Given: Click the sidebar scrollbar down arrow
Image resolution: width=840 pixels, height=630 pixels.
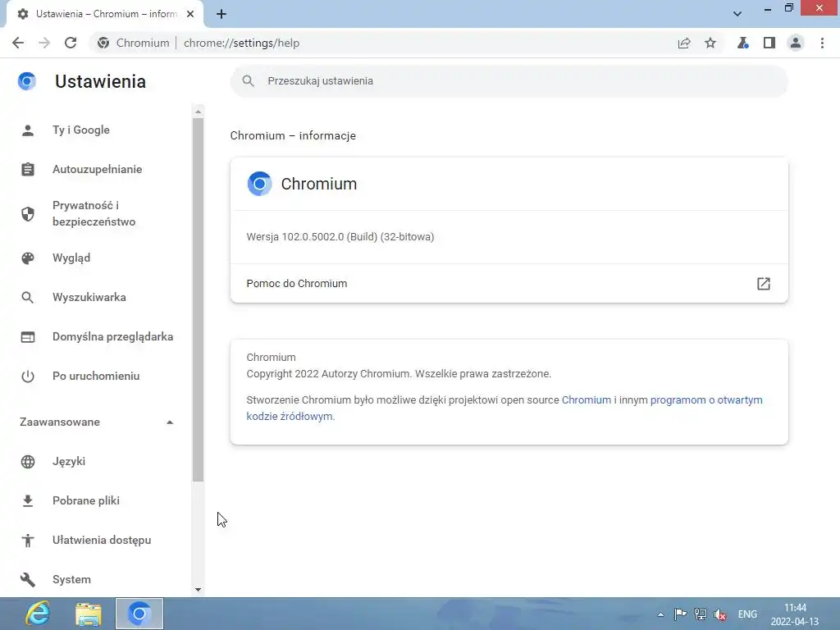Looking at the screenshot, I should 199,589.
